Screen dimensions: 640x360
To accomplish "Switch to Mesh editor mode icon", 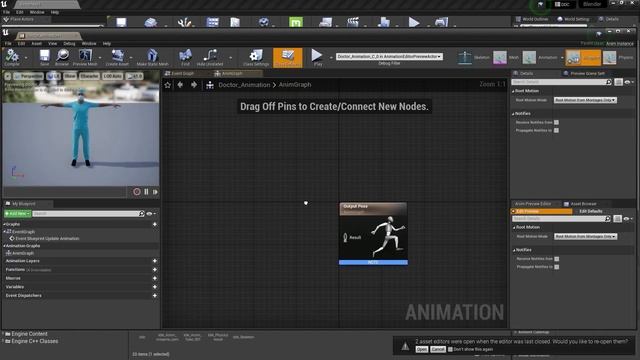I will 500,58.
